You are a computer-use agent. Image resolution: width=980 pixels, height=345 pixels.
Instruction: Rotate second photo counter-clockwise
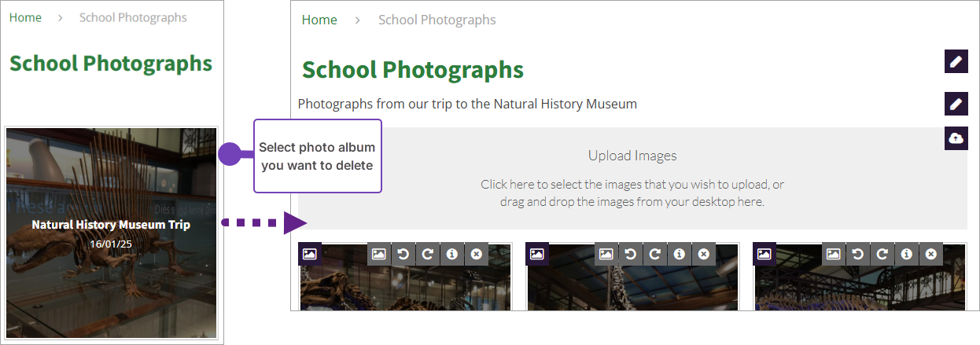(630, 254)
